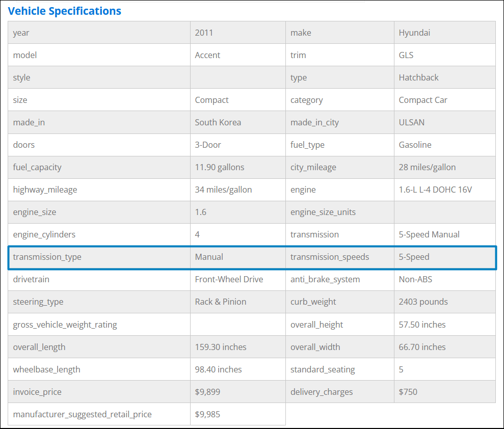Click the Vehicle Specifications heading
Viewport: 504px width, 429px height.
pos(65,11)
